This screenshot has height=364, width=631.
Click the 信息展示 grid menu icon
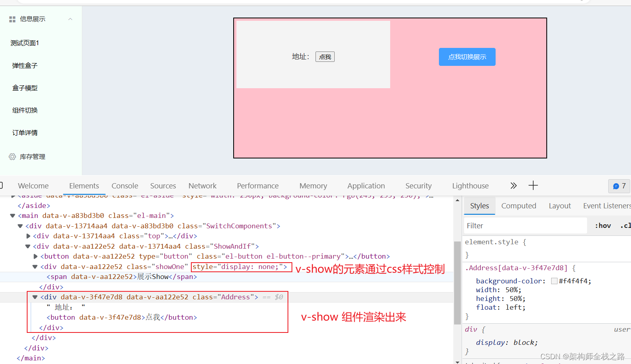pos(12,19)
